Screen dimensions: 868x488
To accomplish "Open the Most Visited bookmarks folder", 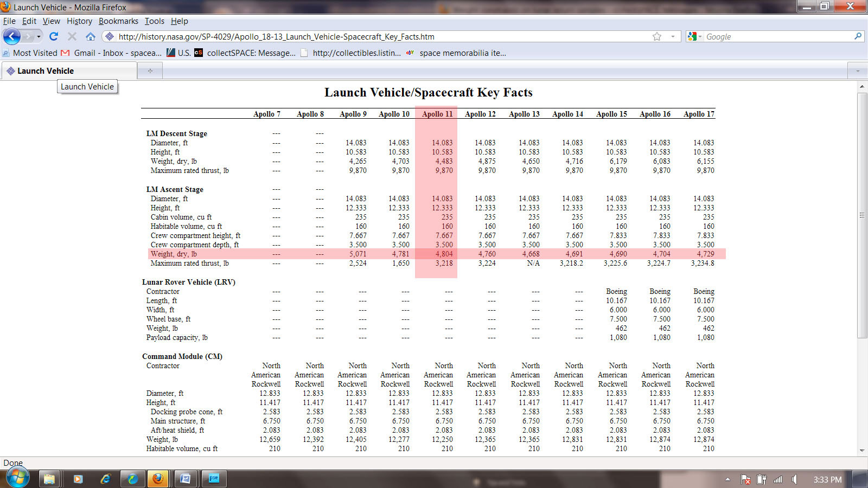I will (30, 53).
